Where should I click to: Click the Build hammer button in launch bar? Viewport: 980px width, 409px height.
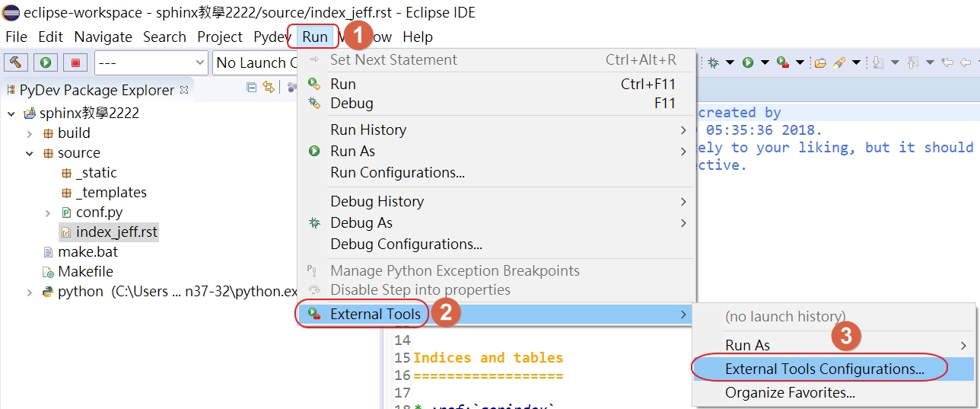coord(16,62)
